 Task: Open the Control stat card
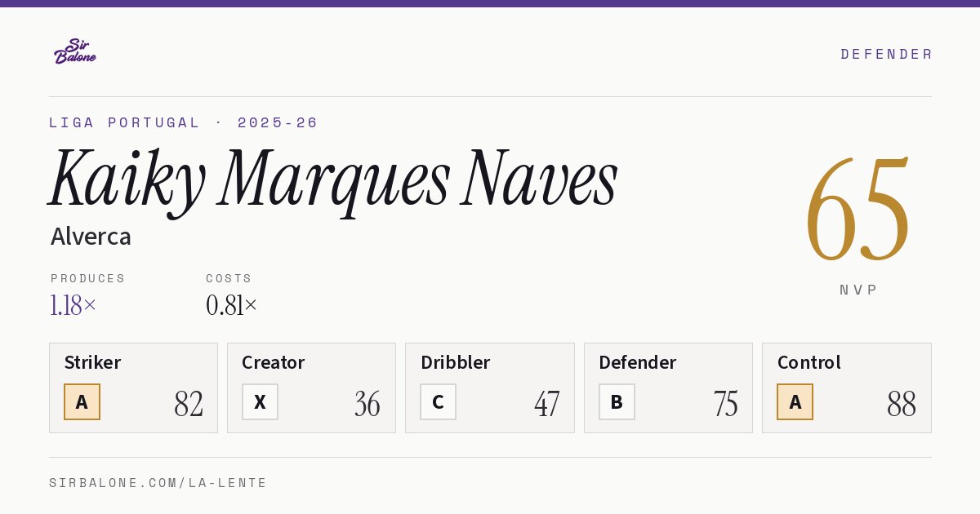pos(847,388)
